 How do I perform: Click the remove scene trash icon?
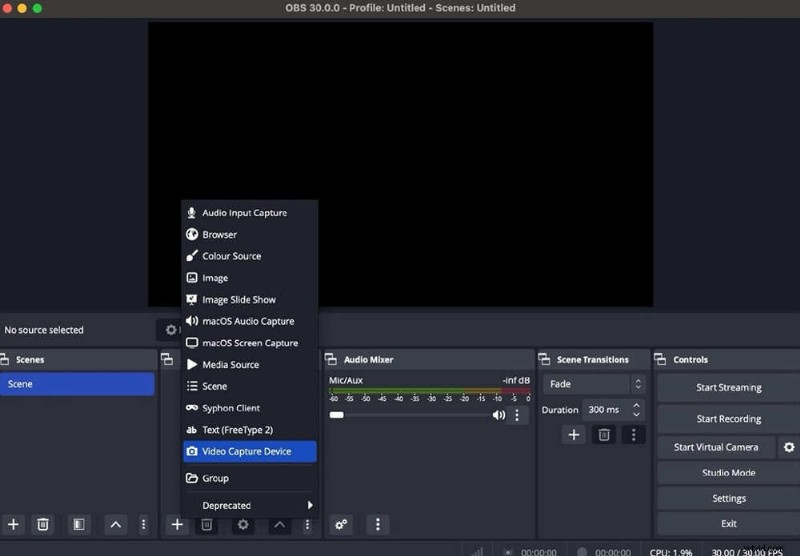43,524
